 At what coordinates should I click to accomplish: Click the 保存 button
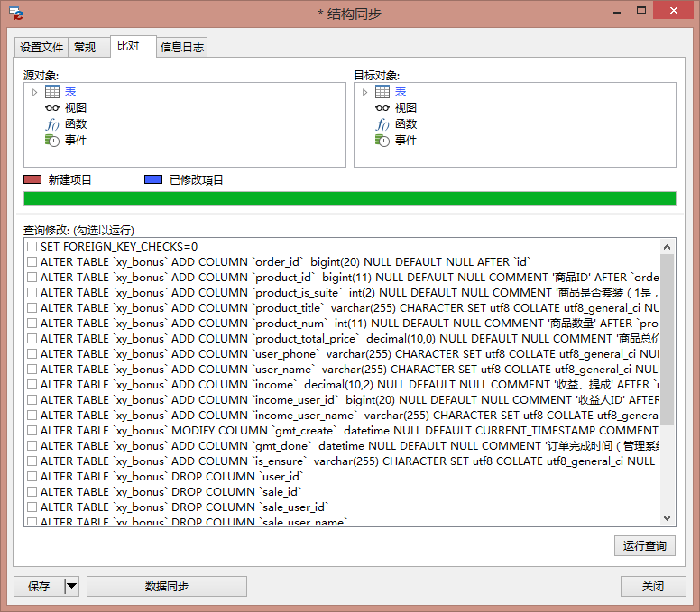coord(39,586)
